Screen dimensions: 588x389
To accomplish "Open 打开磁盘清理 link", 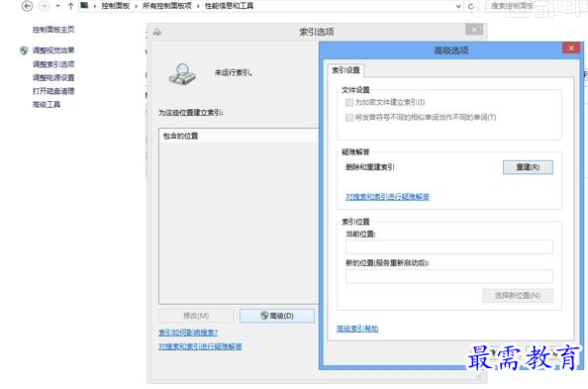I will point(53,91).
